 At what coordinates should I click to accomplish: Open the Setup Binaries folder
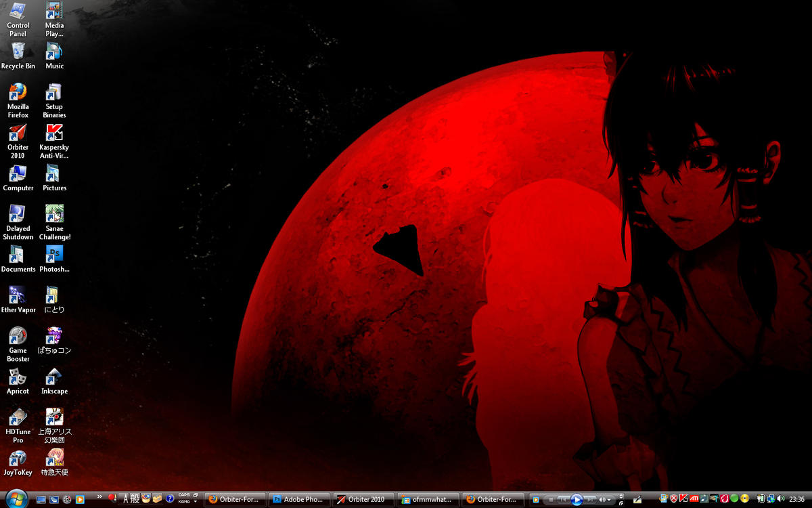point(54,100)
